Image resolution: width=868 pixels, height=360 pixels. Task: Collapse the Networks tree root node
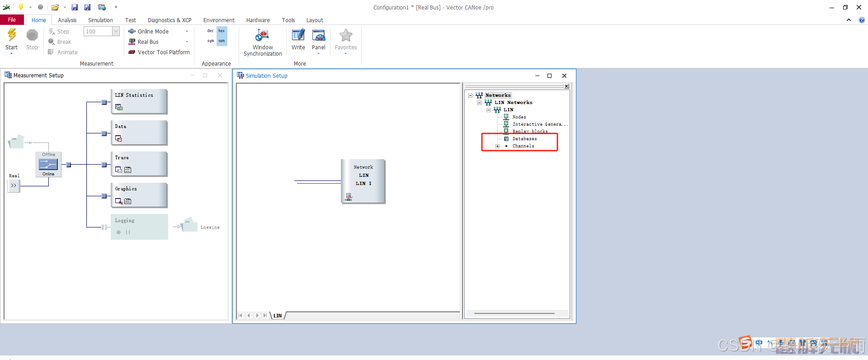(470, 95)
